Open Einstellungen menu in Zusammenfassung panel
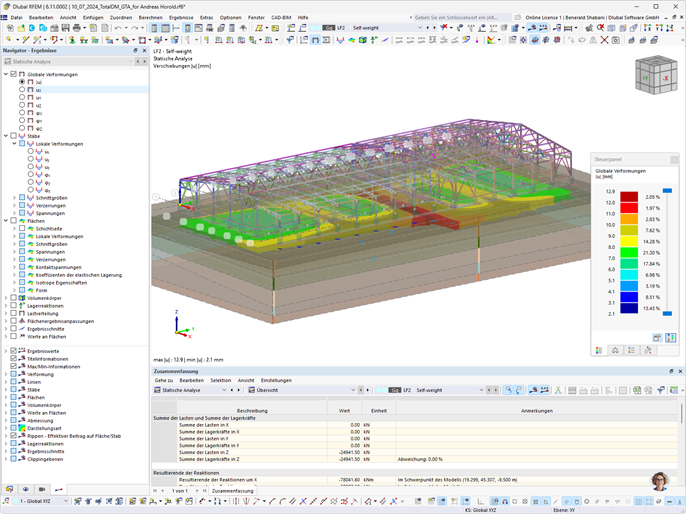Viewport: 686px width, 514px height. point(276,381)
